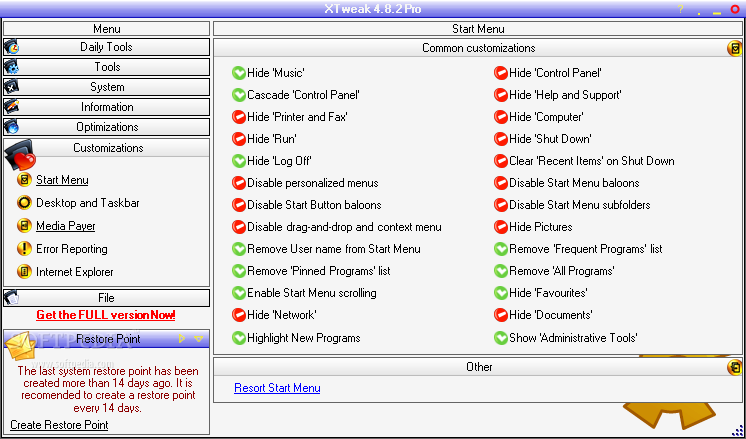Image resolution: width=746 pixels, height=439 pixels.
Task: Enable Disable Start Menu subfolders
Action: (501, 205)
